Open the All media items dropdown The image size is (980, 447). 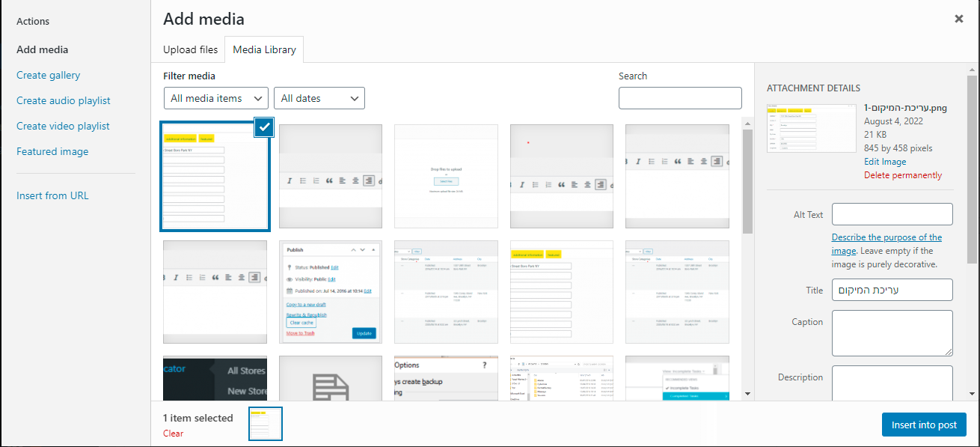point(215,98)
